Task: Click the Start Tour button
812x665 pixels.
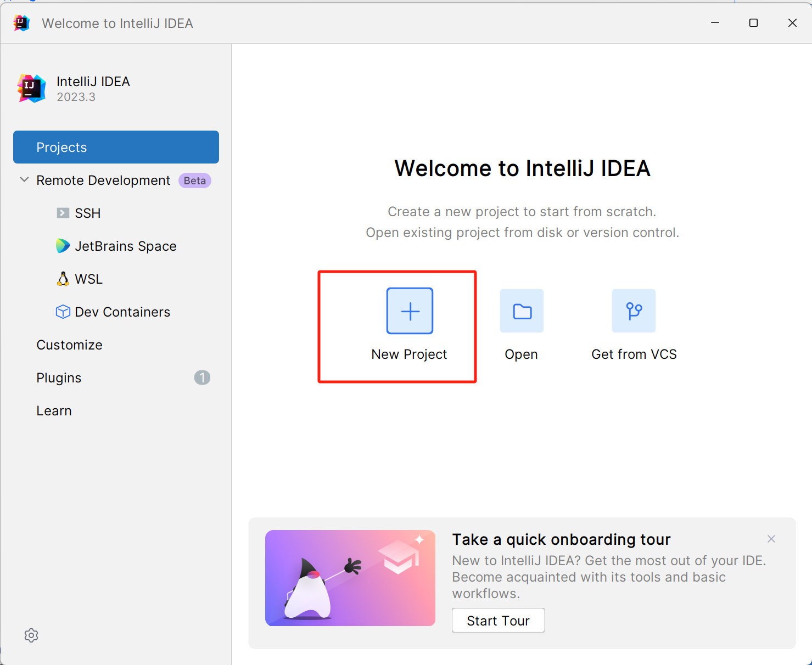Action: click(498, 620)
